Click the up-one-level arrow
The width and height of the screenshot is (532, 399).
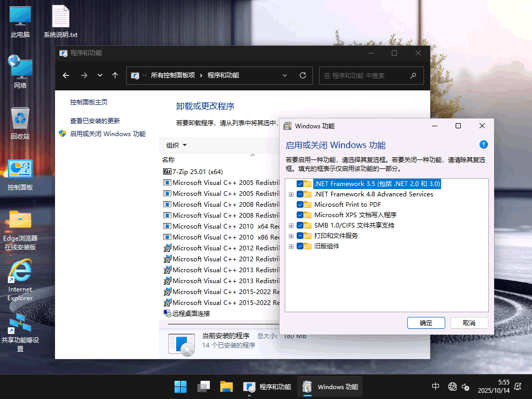click(x=115, y=75)
